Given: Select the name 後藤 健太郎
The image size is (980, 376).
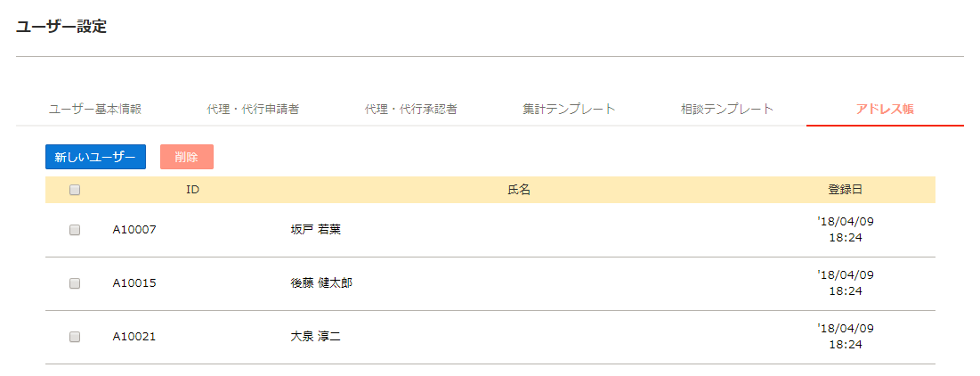Looking at the screenshot, I should [x=321, y=283].
